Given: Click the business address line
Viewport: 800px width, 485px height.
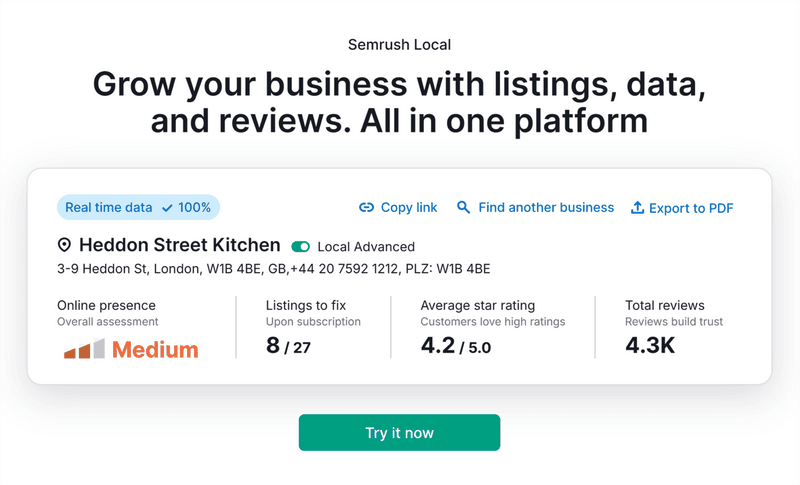Looking at the screenshot, I should point(273,269).
